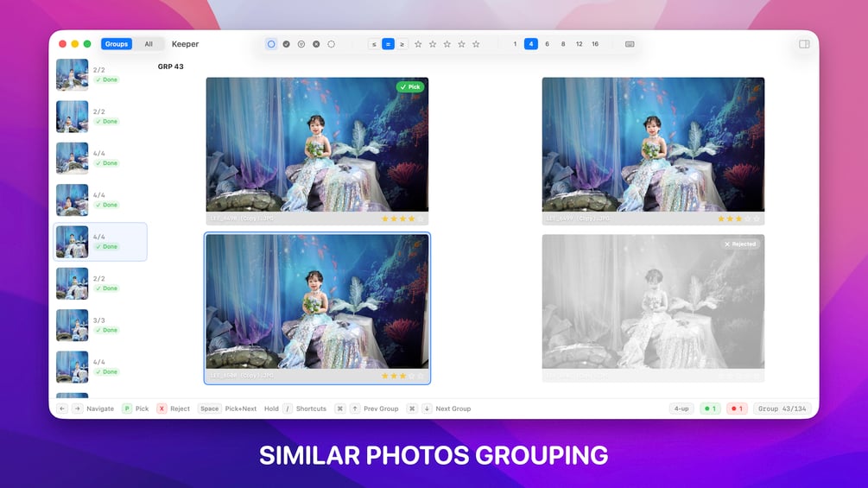
Task: Click the green Pick badge
Action: click(410, 87)
